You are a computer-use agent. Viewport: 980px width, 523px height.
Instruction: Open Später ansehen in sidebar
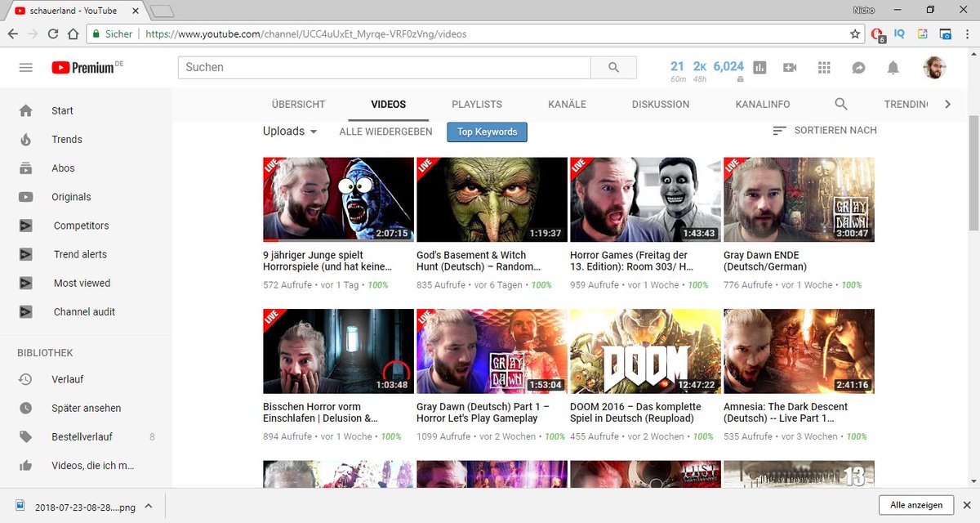point(86,408)
